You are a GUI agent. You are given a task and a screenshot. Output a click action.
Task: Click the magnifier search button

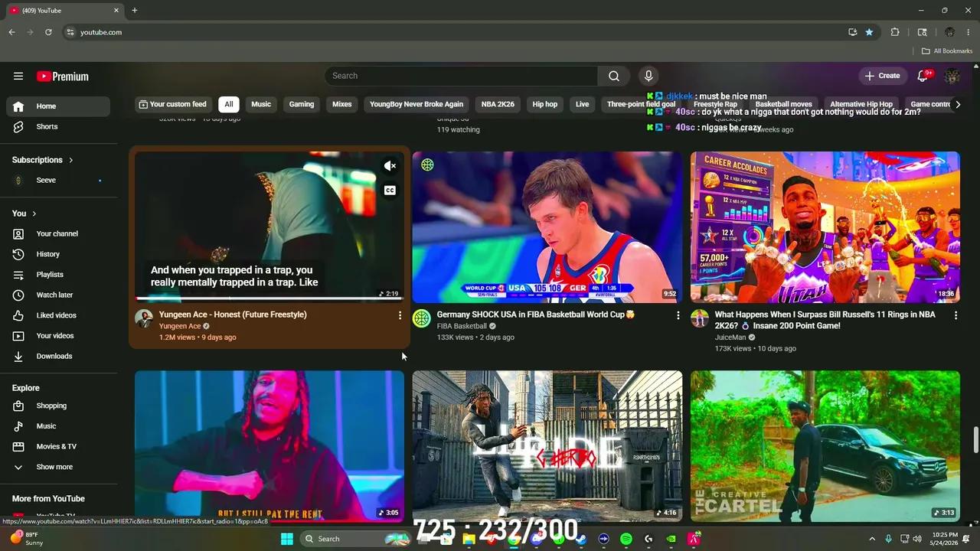coord(614,76)
